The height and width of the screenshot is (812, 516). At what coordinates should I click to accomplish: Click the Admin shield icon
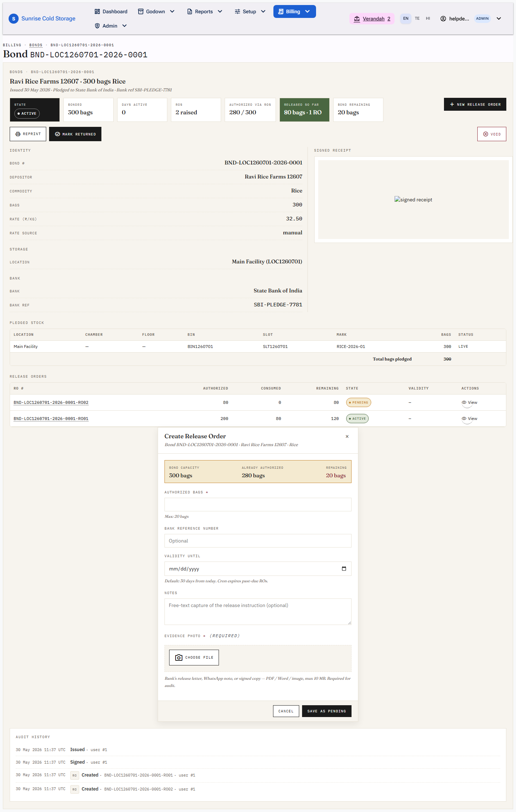click(x=97, y=26)
